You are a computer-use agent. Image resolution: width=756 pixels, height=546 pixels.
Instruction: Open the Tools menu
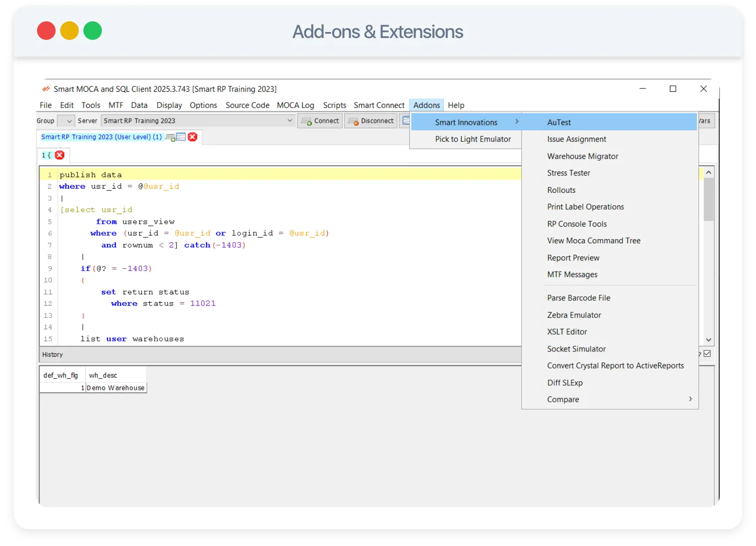pyautogui.click(x=91, y=105)
